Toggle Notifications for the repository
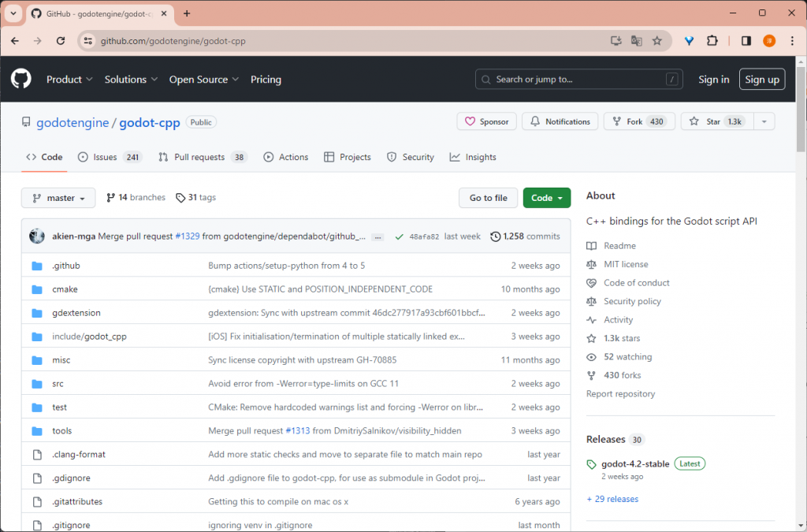Viewport: 807px width, 532px height. point(560,121)
